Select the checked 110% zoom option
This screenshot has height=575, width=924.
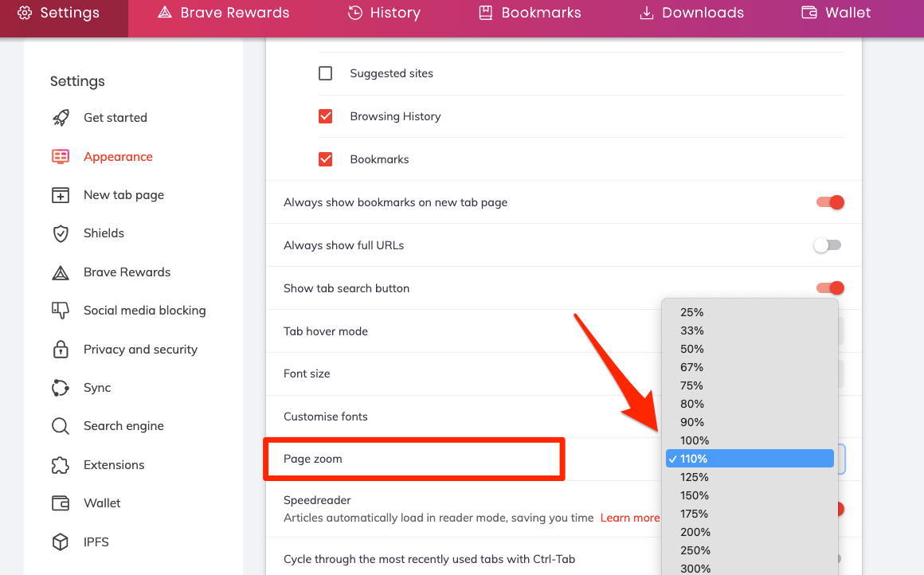click(x=750, y=459)
